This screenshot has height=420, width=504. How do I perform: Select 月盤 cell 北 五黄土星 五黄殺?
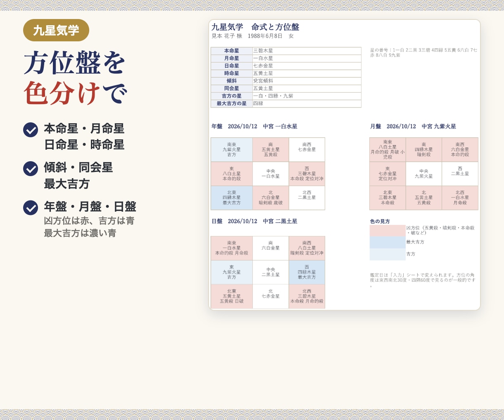424,198
